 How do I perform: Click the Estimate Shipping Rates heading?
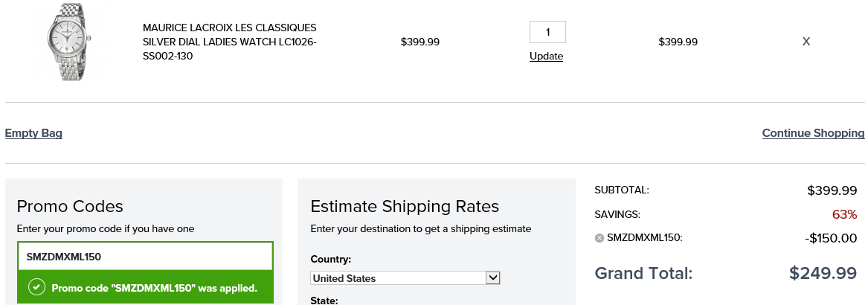click(405, 207)
